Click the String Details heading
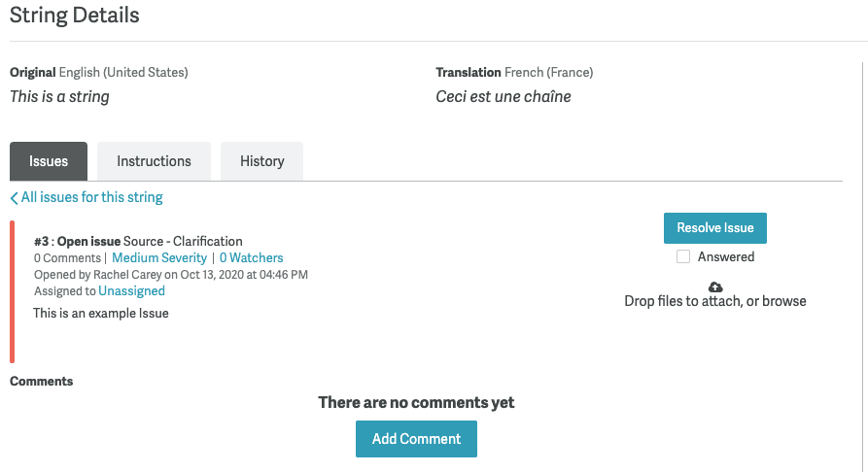The image size is (868, 472). coord(75,17)
